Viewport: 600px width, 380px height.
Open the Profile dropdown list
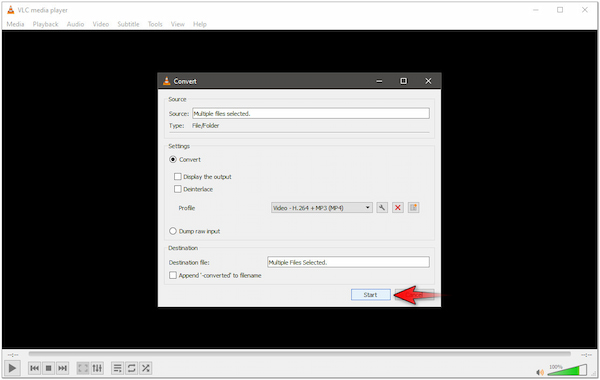321,208
